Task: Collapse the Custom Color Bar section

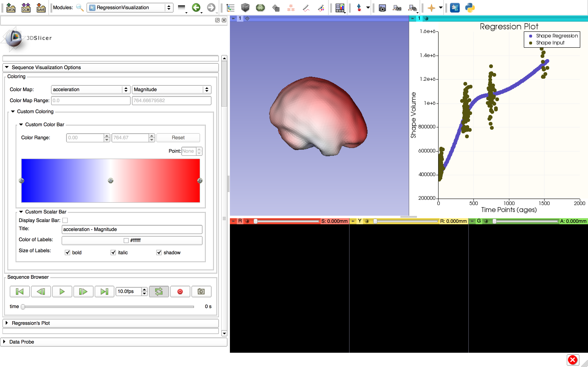Action: pyautogui.click(x=21, y=124)
